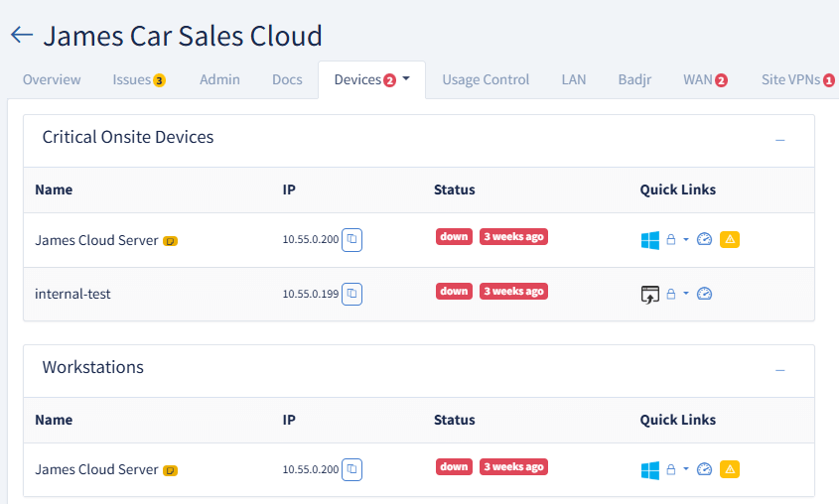Open remote shortcut icon for internal-test
This screenshot has width=839, height=504.
pos(650,294)
